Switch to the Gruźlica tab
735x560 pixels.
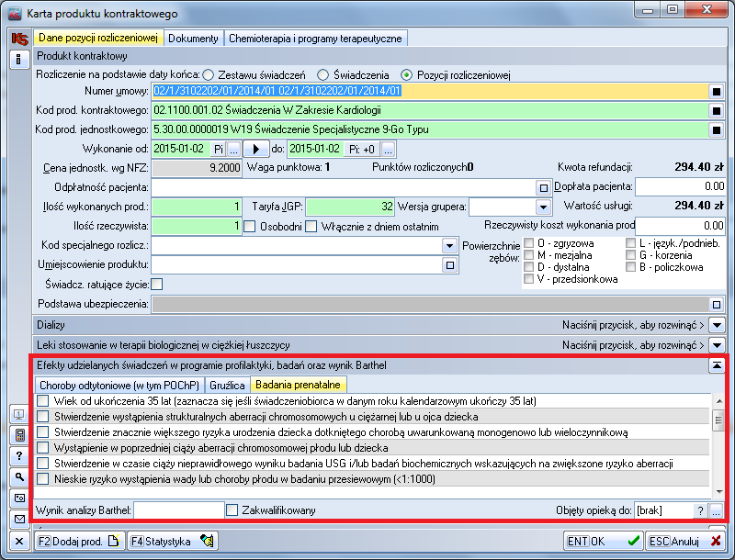(x=227, y=386)
